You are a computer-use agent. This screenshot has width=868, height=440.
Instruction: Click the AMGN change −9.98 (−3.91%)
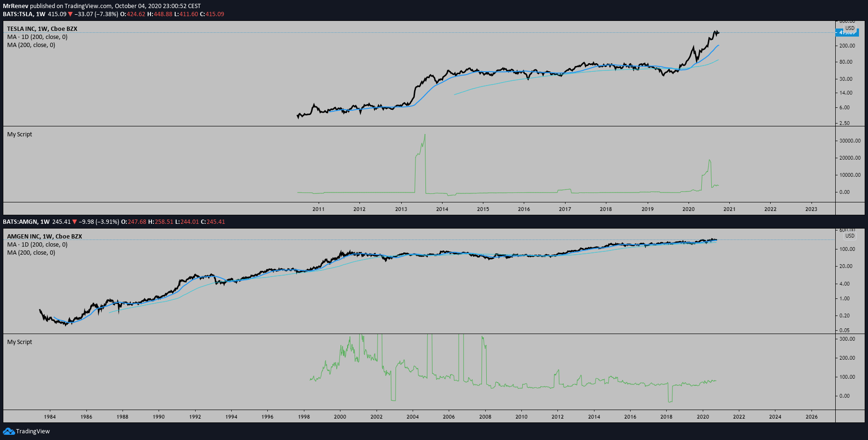tap(99, 222)
